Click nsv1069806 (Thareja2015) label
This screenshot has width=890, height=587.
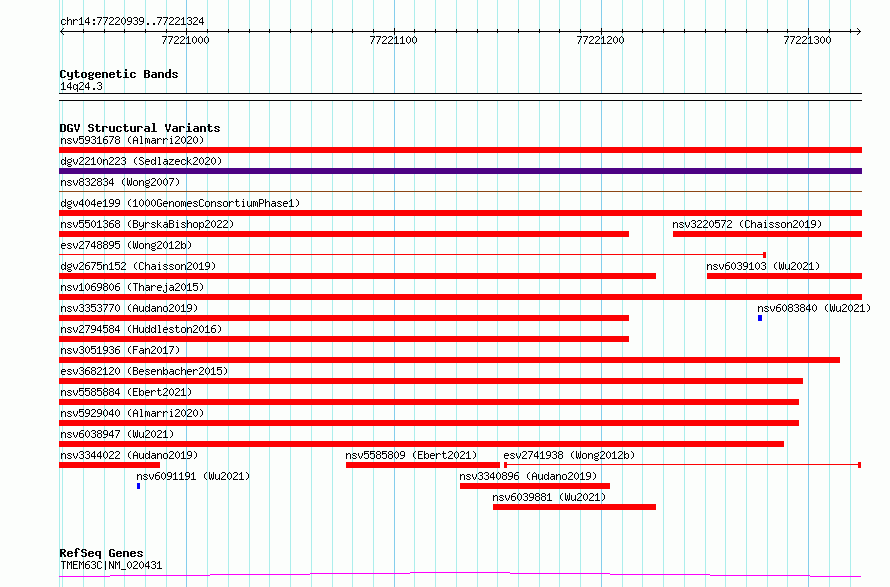(x=132, y=287)
